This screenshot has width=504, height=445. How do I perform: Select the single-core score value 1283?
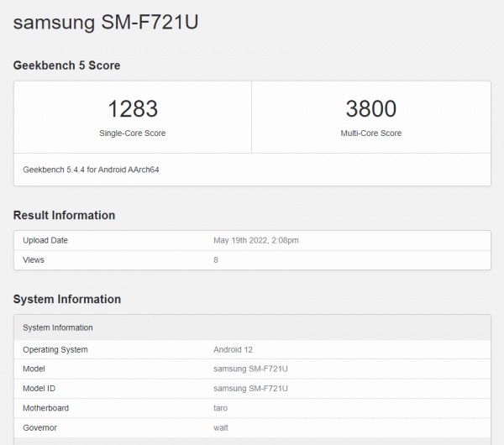tap(133, 108)
